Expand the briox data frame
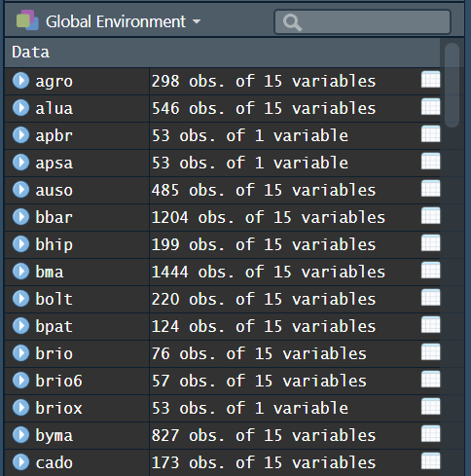Image resolution: width=471 pixels, height=476 pixels. point(21,408)
